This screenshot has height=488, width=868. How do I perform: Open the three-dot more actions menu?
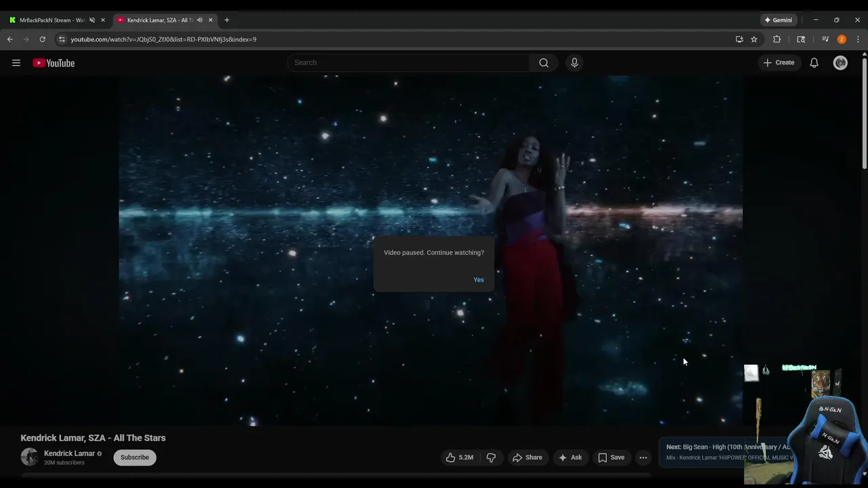[x=643, y=457]
